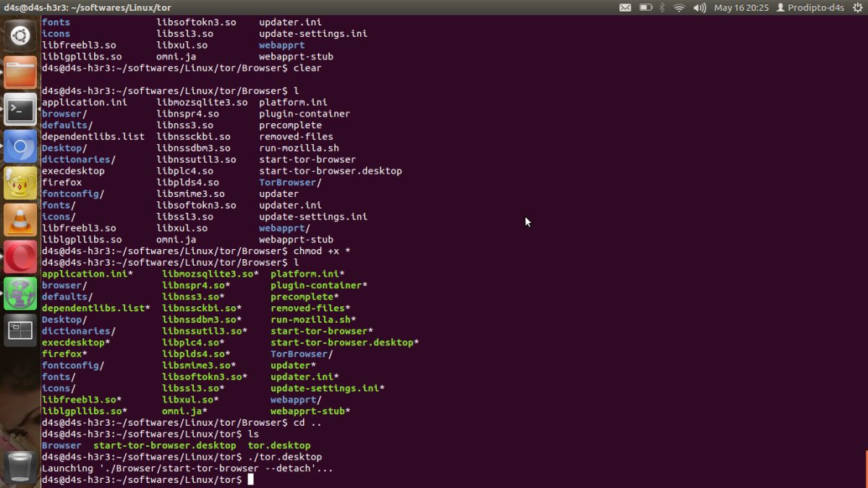Open the May 16 20:25 clock menu
The height and width of the screenshot is (488, 868).
[741, 7]
